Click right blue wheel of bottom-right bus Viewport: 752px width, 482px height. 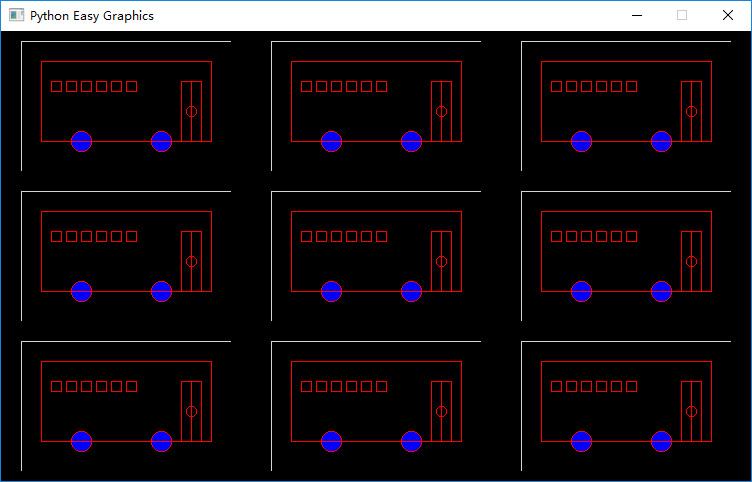661,441
